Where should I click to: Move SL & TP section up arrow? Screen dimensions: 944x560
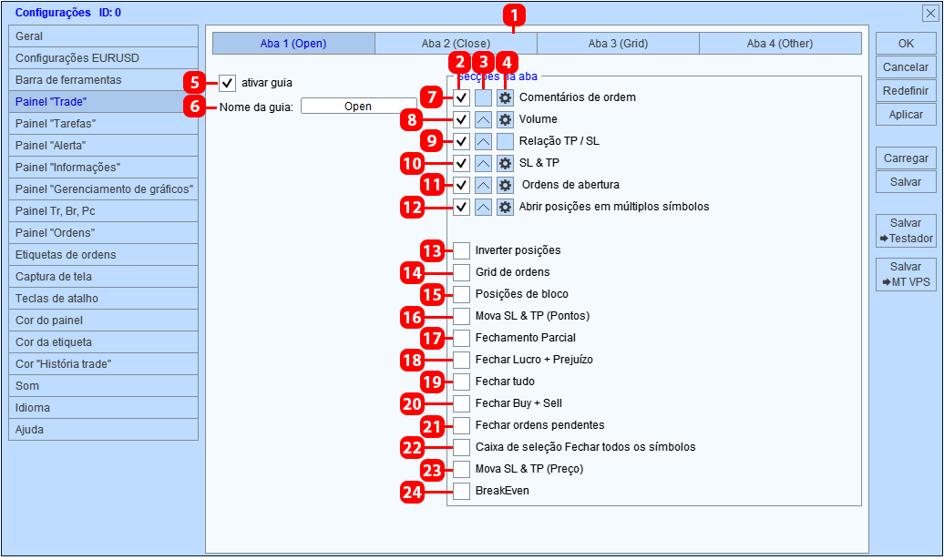pos(484,163)
